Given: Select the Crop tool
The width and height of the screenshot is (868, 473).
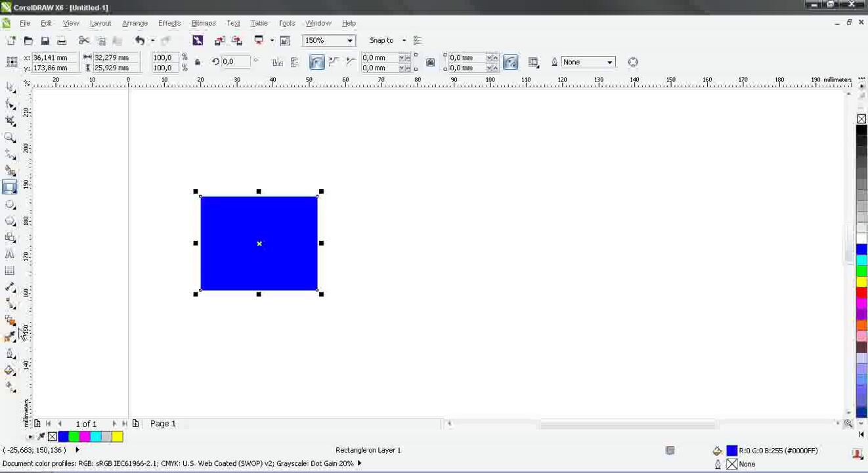Looking at the screenshot, I should point(10,121).
